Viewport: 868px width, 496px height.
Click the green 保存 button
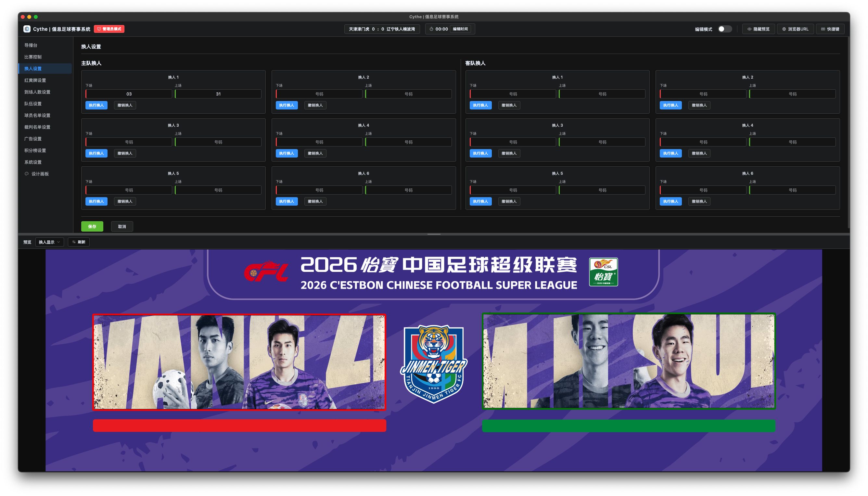(x=92, y=226)
